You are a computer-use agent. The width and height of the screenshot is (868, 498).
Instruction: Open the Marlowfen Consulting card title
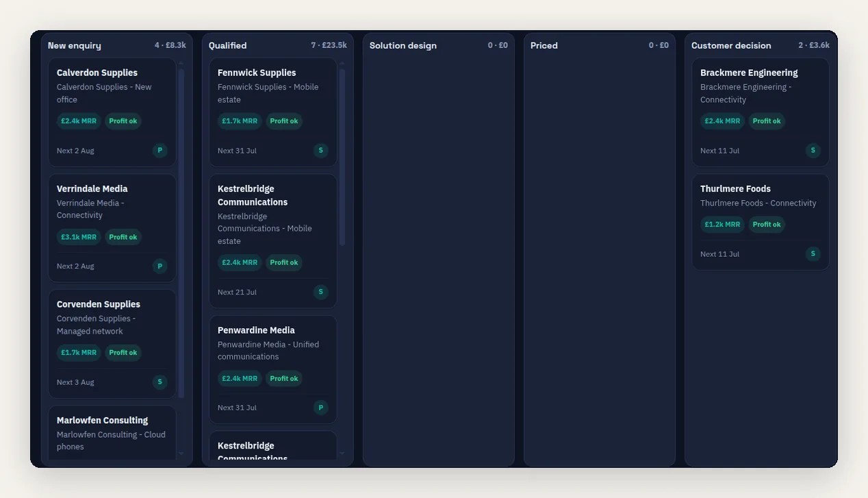[x=103, y=420]
